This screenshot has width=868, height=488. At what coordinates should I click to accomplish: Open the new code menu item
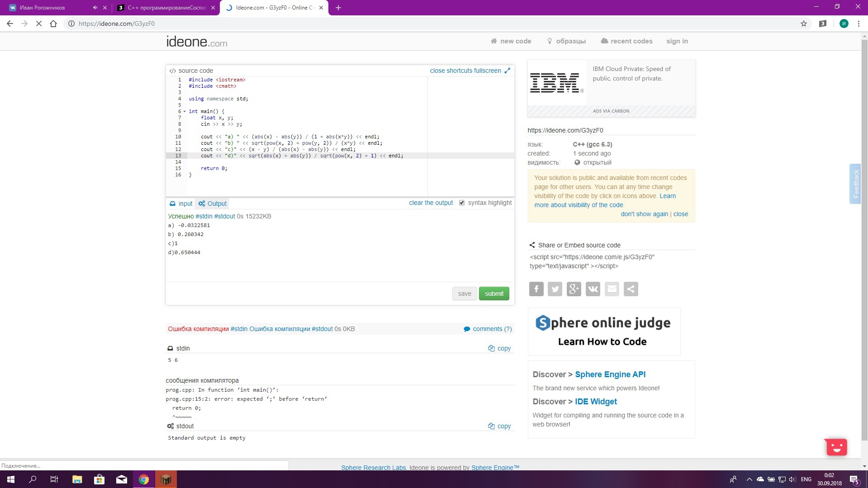[x=511, y=41]
